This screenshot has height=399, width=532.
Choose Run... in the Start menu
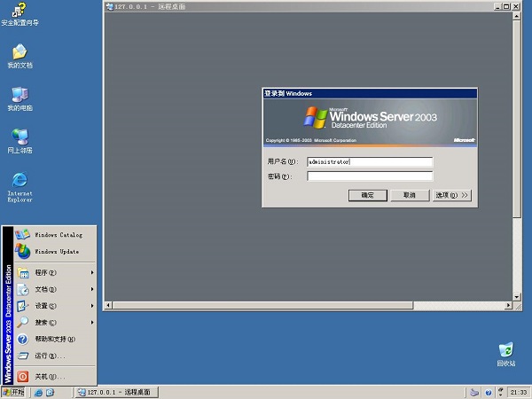point(55,356)
